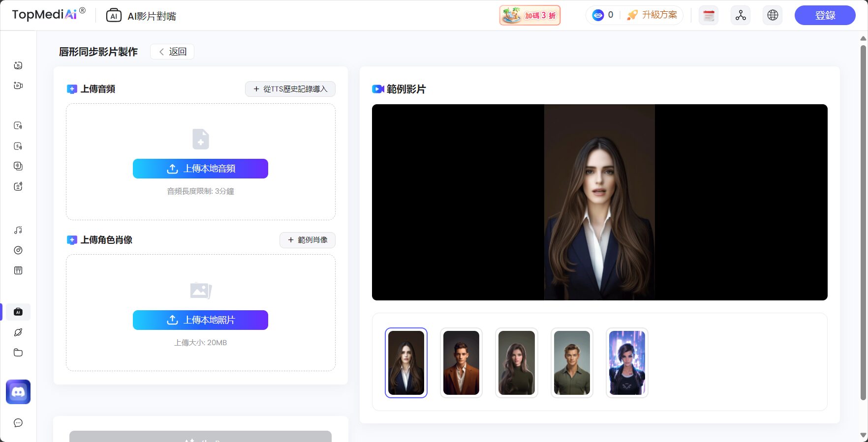The width and height of the screenshot is (868, 442).
Task: Click 升級方案 upgrade plan link
Action: (652, 15)
